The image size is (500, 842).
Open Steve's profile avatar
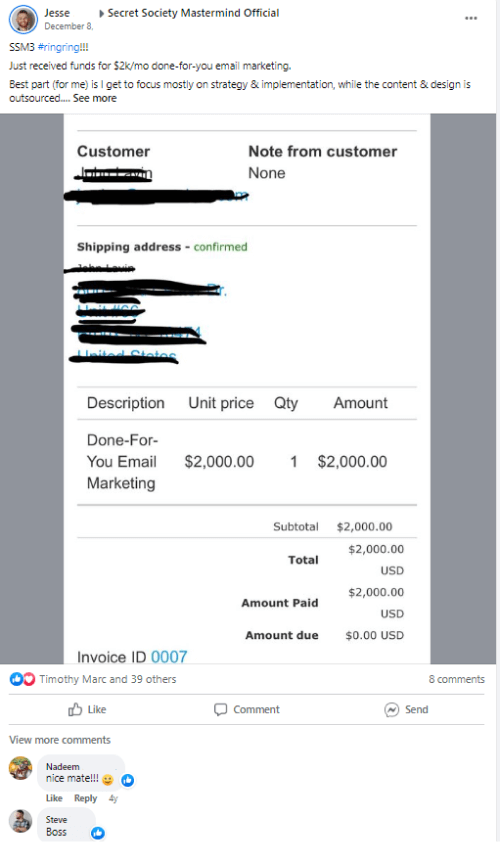20,821
